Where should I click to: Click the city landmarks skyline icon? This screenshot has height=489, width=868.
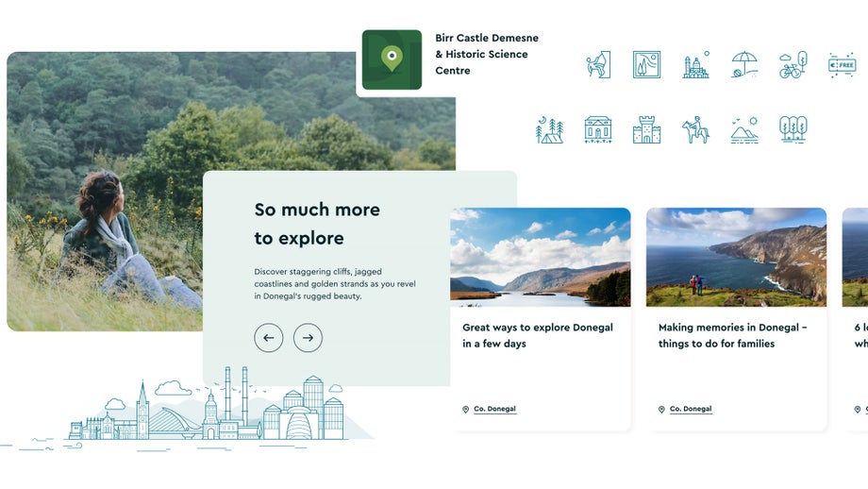coord(696,65)
